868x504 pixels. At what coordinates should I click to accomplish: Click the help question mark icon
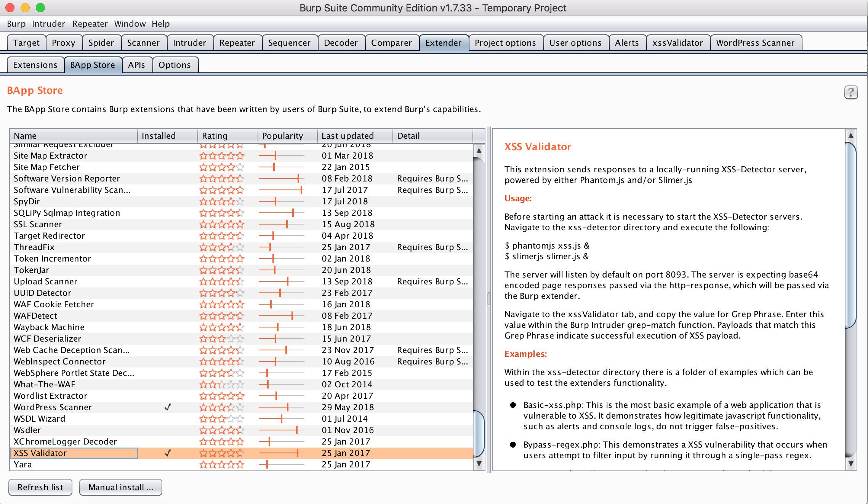click(850, 92)
